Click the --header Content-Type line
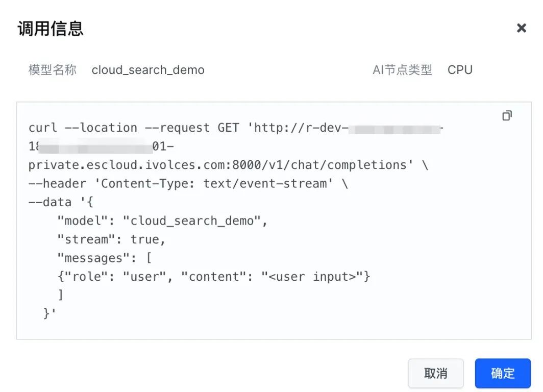The height and width of the screenshot is (392, 543). click(x=188, y=183)
